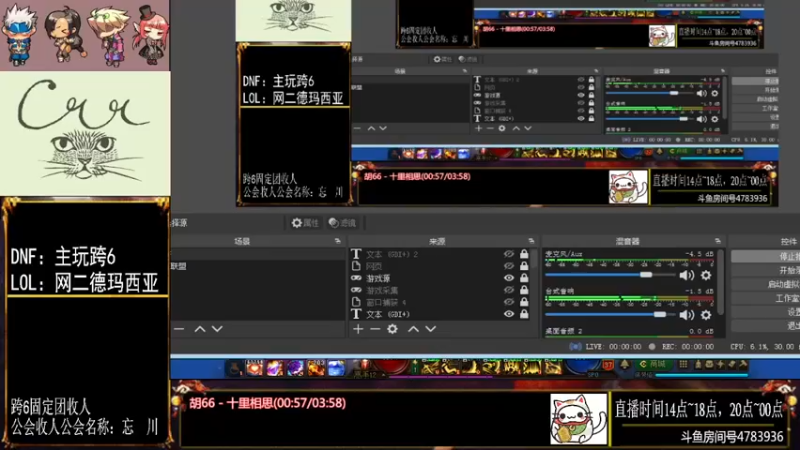Click the 桌面音频 2 mixer channel label
This screenshot has height=450, width=800.
(x=564, y=331)
